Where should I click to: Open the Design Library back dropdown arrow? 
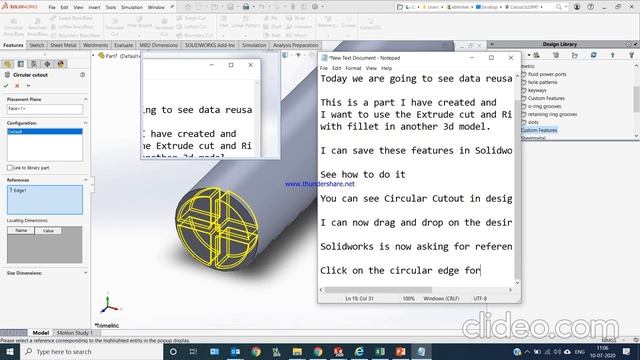point(529,55)
